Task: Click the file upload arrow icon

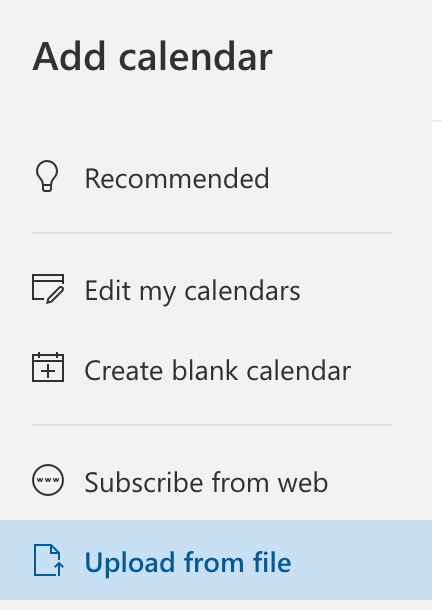Action: pyautogui.click(x=49, y=560)
